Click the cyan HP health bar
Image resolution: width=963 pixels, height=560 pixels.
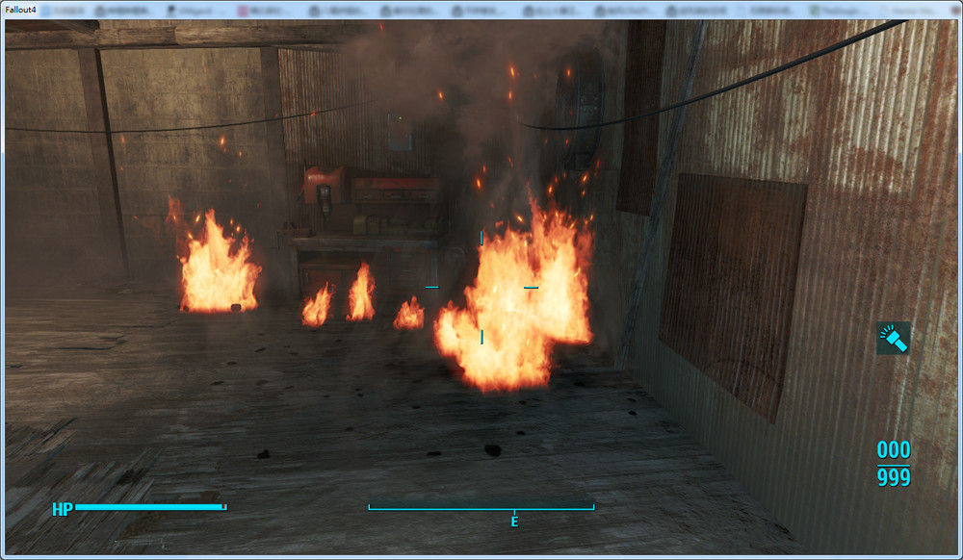click(x=150, y=507)
